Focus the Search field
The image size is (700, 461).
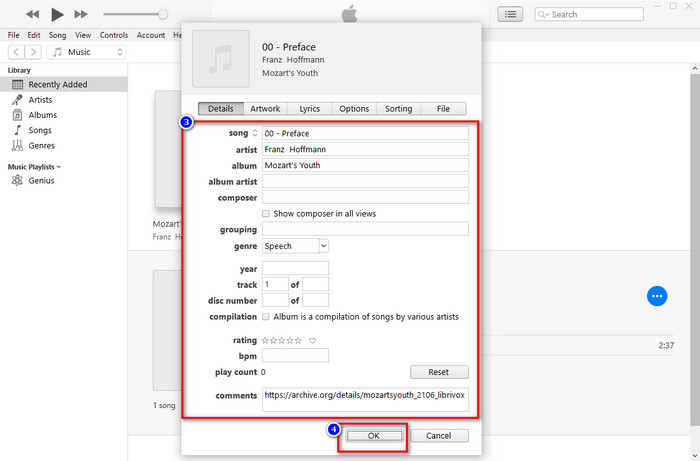point(589,14)
